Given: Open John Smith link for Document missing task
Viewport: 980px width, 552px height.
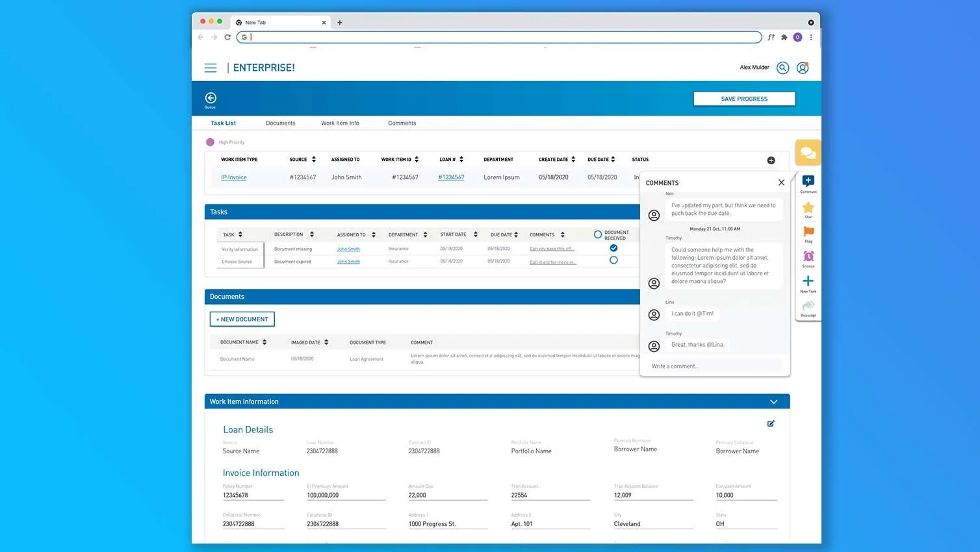Looking at the screenshot, I should pos(348,249).
